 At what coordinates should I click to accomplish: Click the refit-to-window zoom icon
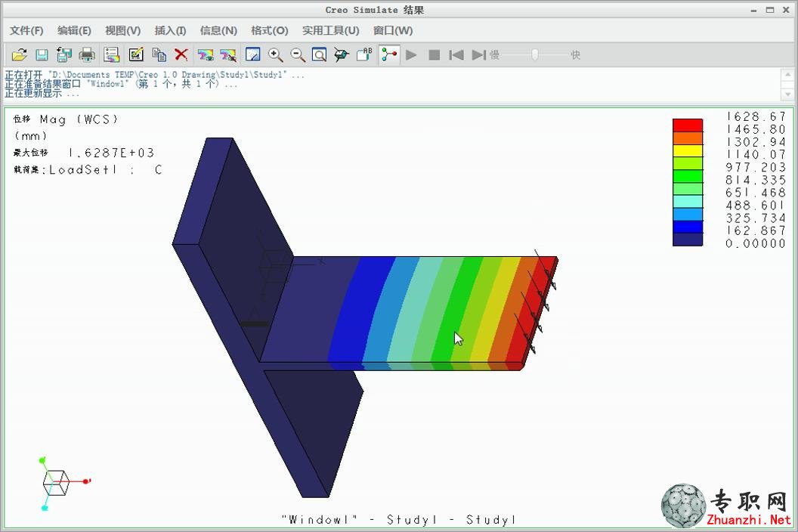(320, 54)
